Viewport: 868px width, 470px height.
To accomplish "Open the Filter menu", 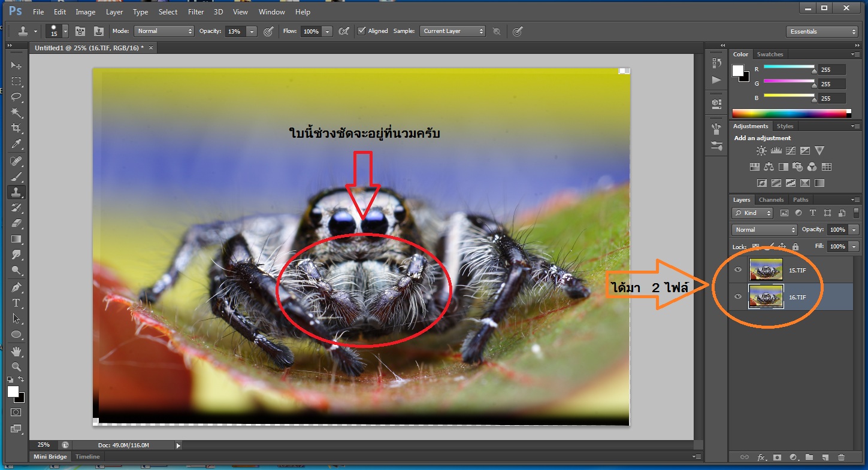I will click(x=196, y=12).
